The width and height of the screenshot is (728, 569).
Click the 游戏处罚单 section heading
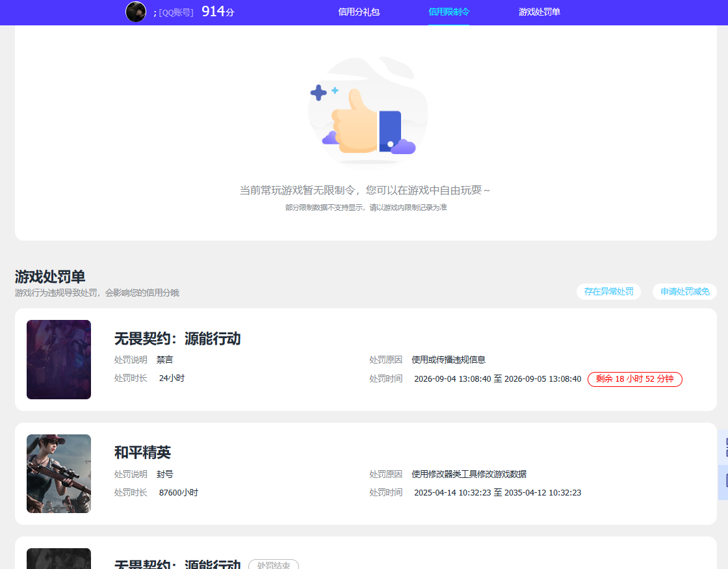click(49, 277)
